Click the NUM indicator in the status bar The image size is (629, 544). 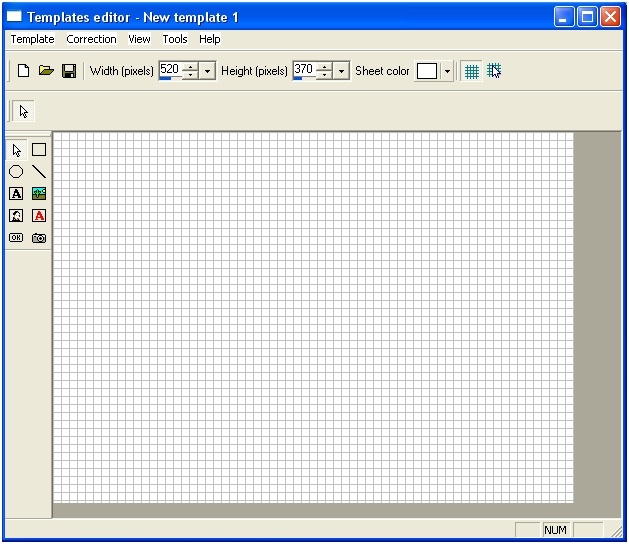point(556,530)
